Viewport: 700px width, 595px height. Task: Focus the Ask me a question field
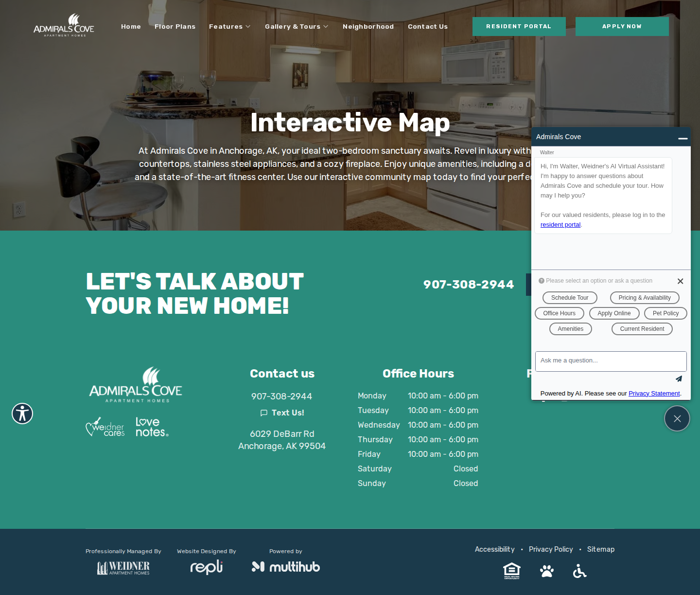(611, 361)
